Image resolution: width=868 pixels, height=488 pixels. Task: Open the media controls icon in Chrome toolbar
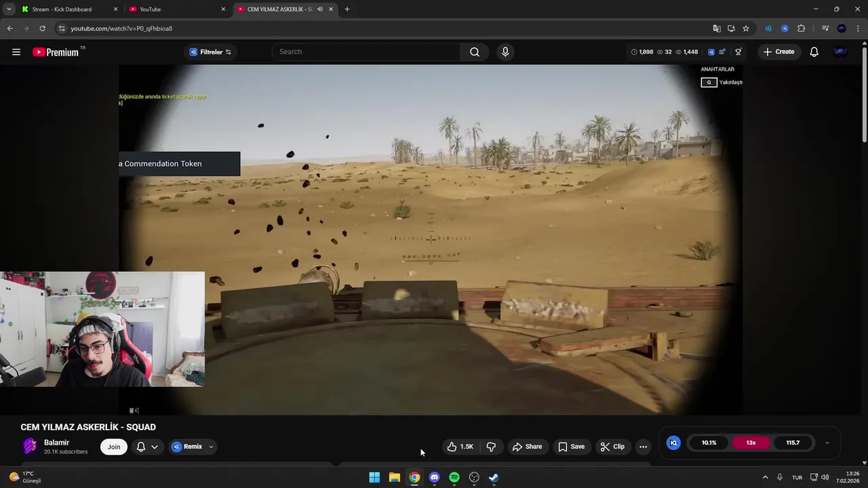825,28
